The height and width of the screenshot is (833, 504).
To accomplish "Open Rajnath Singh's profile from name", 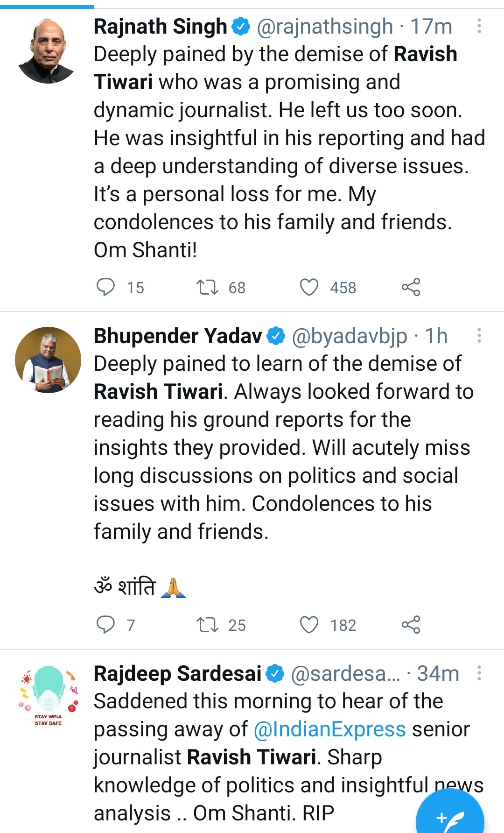I will pos(160,27).
